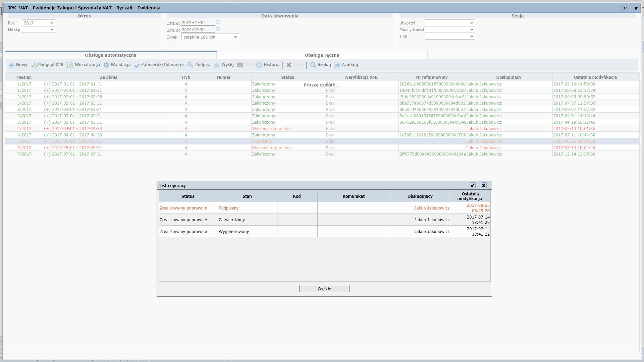The width and height of the screenshot is (644, 362).
Task: Click the Nowy plus icon
Action: tap(11, 65)
